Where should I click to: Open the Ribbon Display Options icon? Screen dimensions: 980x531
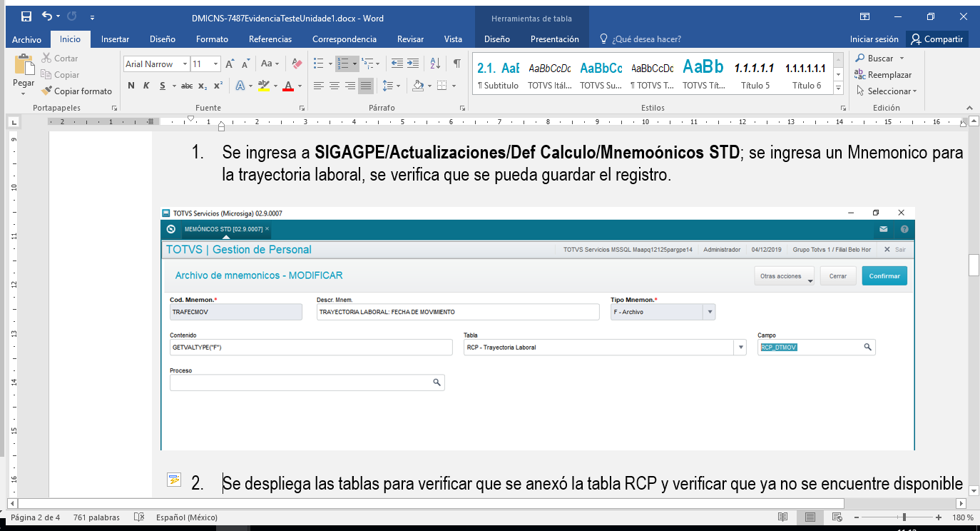[864, 16]
